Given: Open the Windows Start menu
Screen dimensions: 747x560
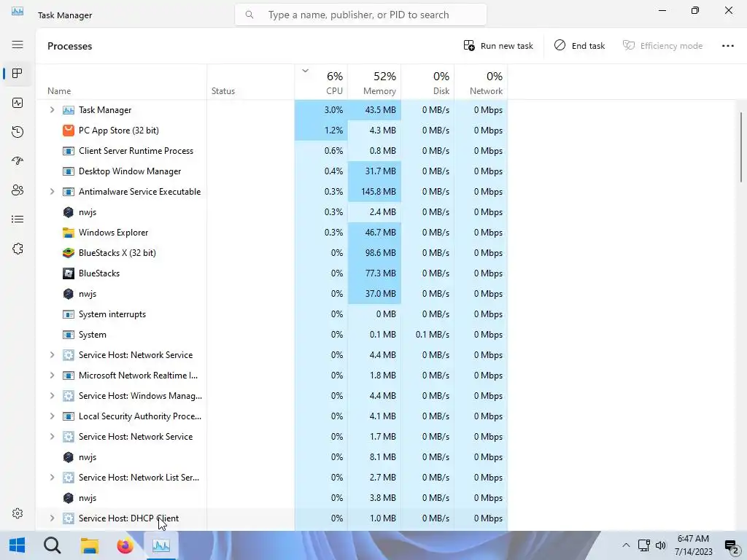Looking at the screenshot, I should (18, 545).
